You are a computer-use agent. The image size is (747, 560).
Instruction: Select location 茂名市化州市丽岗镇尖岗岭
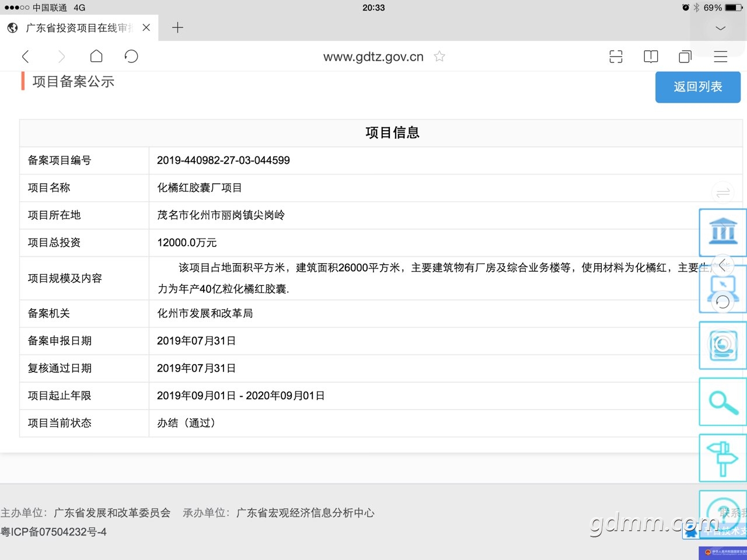point(221,215)
